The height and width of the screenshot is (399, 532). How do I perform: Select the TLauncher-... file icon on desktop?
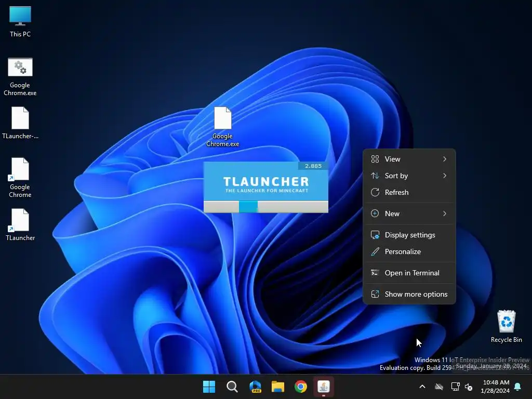tap(20, 123)
